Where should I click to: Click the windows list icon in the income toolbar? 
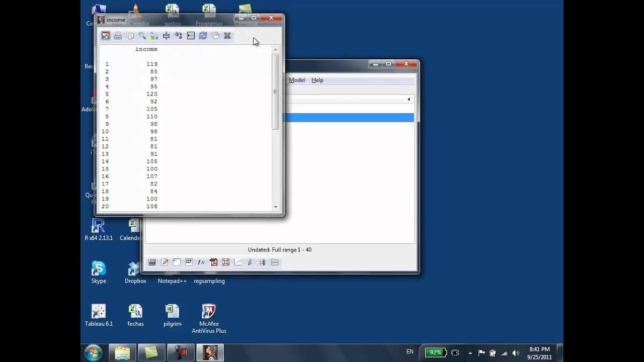(x=215, y=36)
